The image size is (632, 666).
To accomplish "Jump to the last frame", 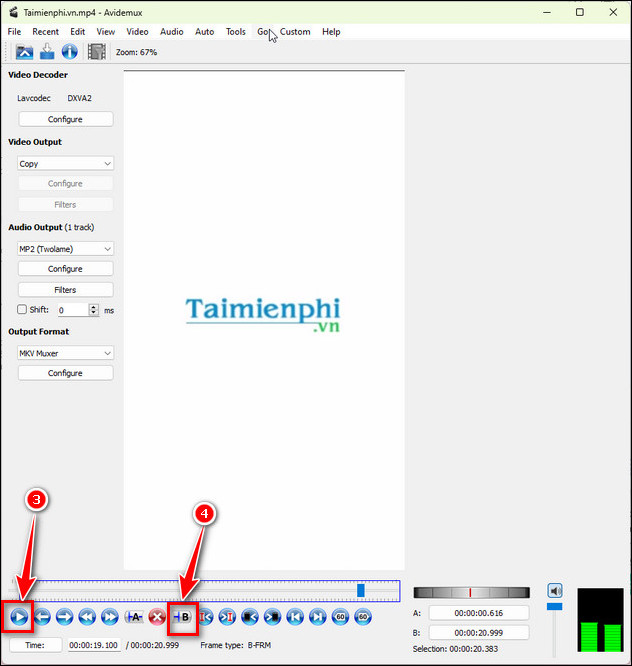I will coord(318,617).
